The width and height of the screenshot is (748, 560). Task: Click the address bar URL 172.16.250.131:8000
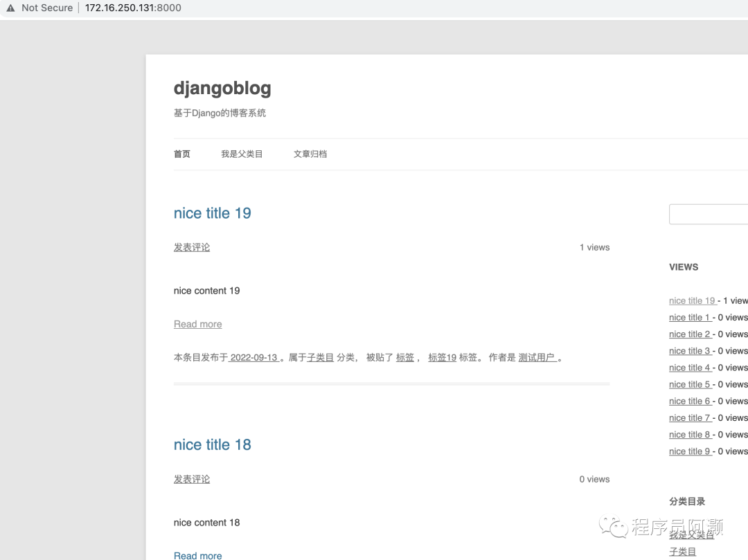133,8
